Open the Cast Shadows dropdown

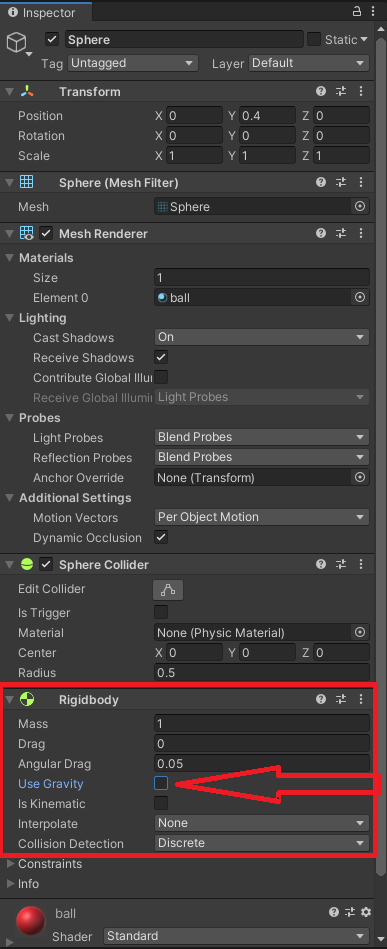point(262,337)
